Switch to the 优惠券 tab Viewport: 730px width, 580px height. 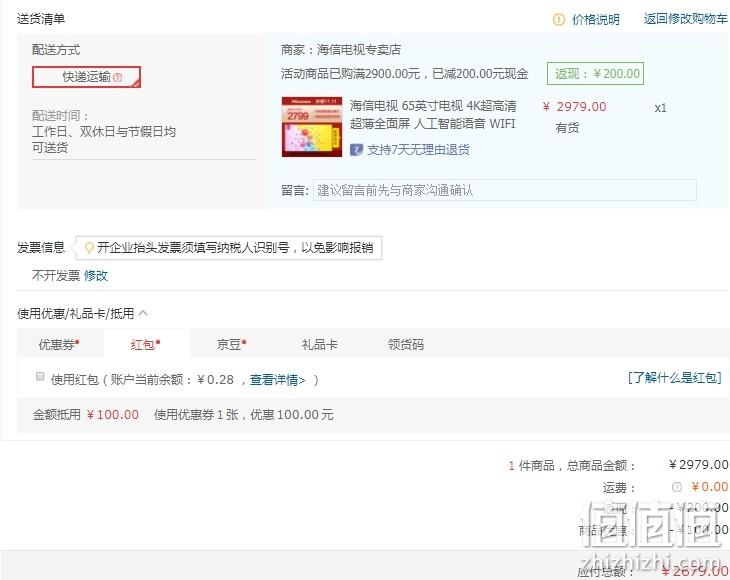[x=59, y=344]
